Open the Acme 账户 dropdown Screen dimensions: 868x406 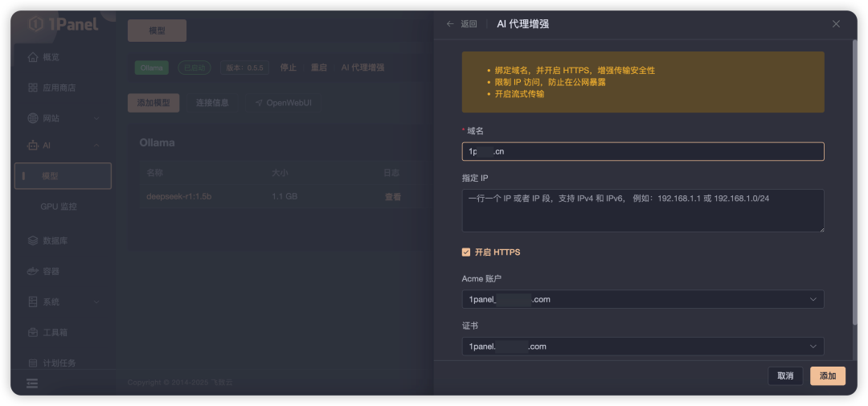click(643, 299)
